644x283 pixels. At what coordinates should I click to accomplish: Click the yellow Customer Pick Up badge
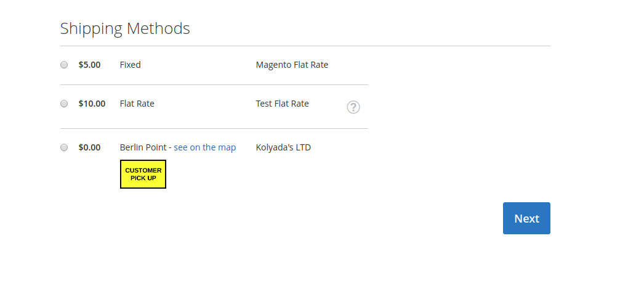(x=143, y=174)
